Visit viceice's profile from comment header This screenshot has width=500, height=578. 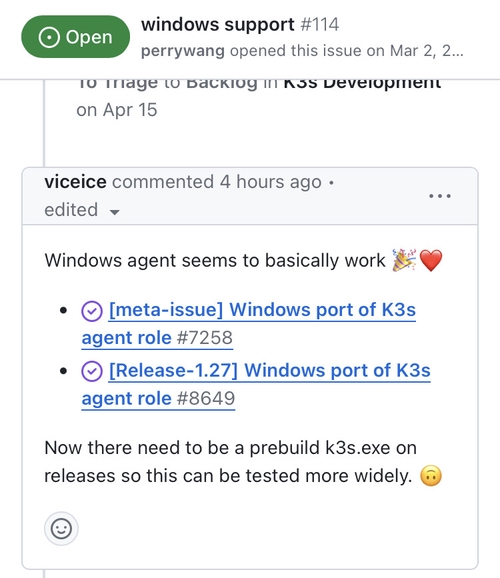click(x=76, y=182)
